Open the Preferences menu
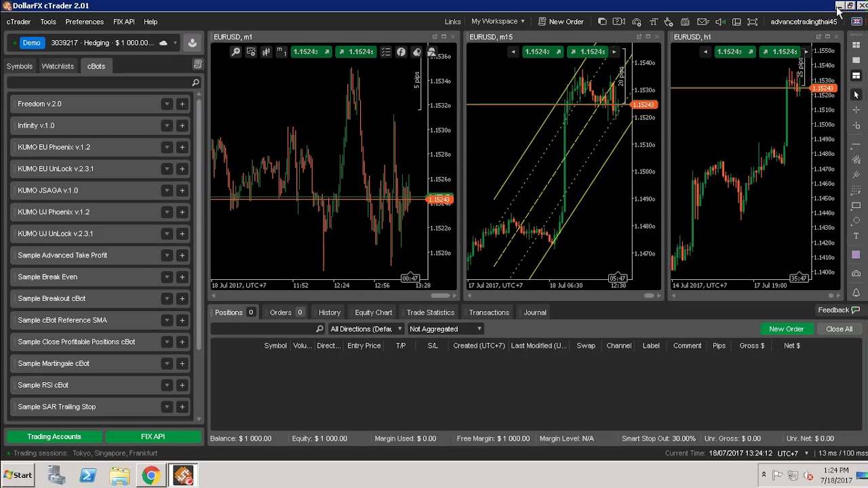The height and width of the screenshot is (488, 868). pos(85,22)
